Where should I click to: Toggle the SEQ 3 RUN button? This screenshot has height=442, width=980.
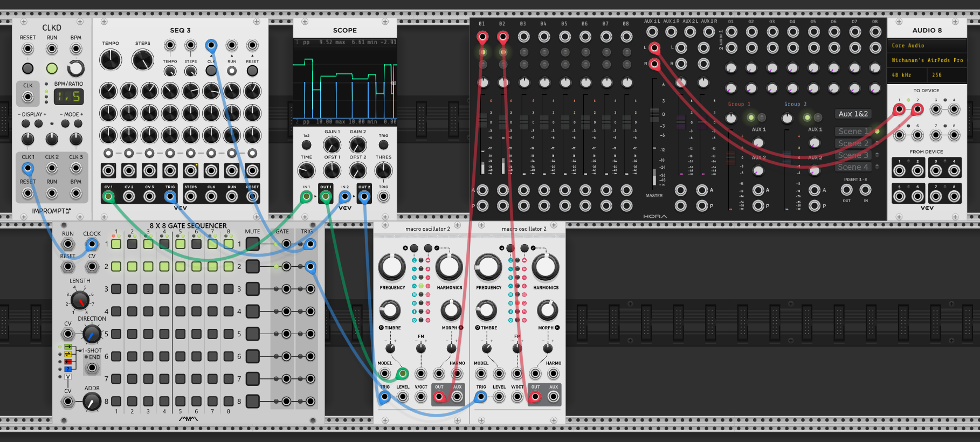pyautogui.click(x=232, y=71)
